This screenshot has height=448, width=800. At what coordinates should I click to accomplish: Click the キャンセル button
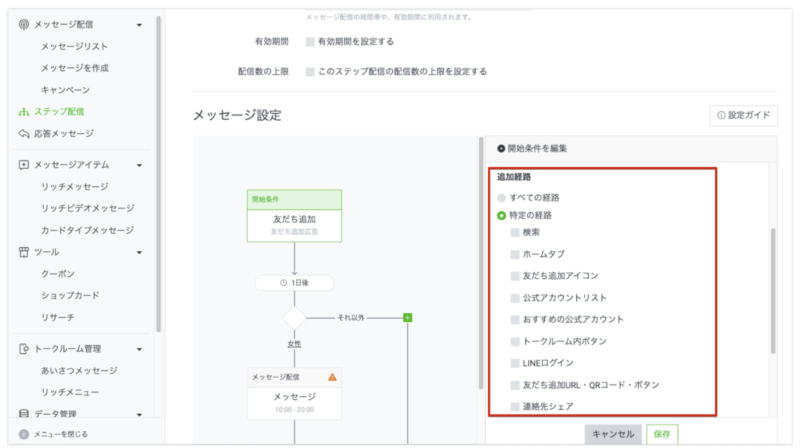pyautogui.click(x=611, y=434)
